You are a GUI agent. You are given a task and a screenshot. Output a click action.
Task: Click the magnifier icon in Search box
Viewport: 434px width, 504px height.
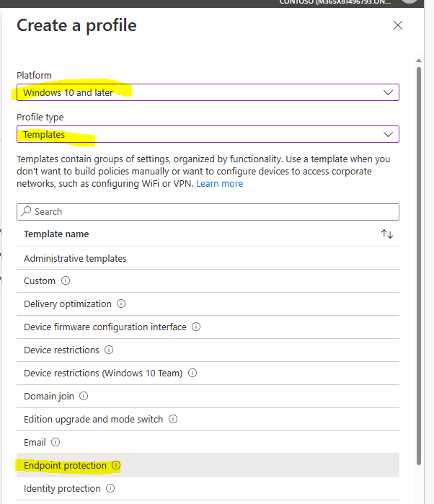pos(26,211)
